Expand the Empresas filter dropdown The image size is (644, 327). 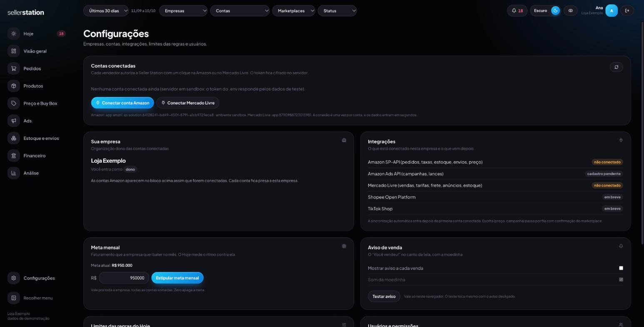(183, 11)
